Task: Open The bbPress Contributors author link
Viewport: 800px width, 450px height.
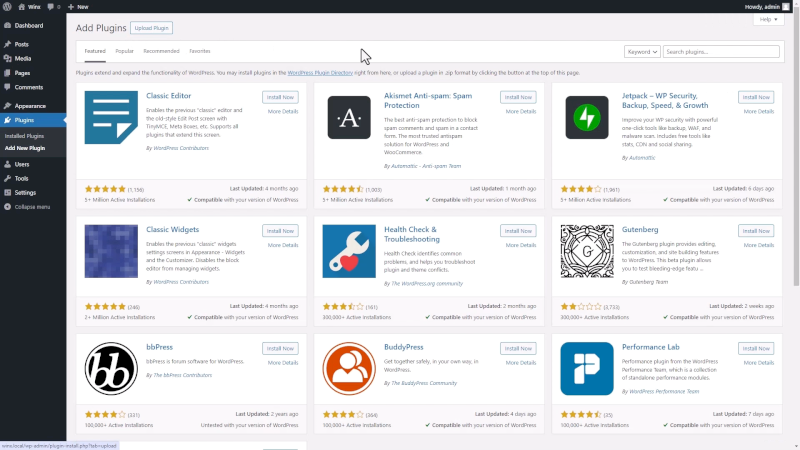Action: (x=182, y=375)
